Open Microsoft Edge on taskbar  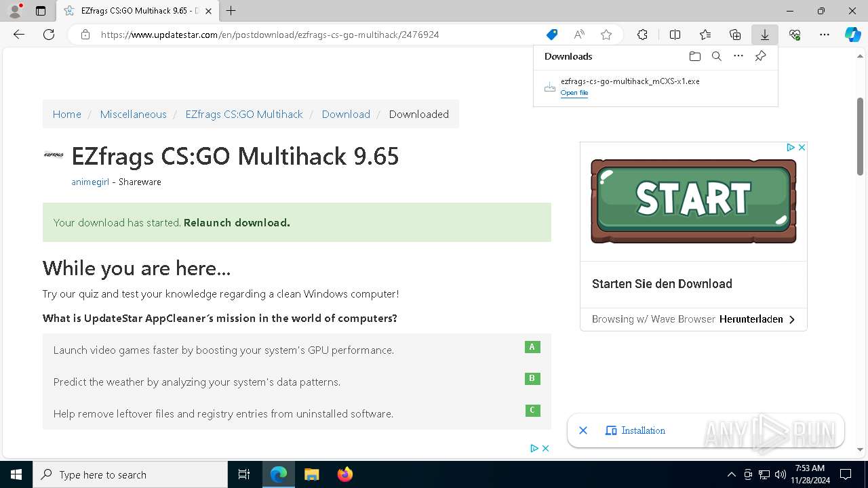click(279, 474)
